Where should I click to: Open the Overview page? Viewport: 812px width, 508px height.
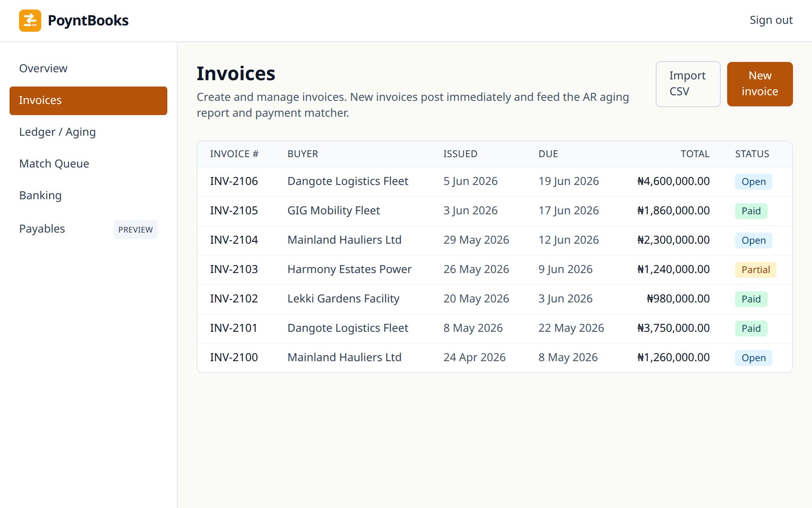coord(88,68)
